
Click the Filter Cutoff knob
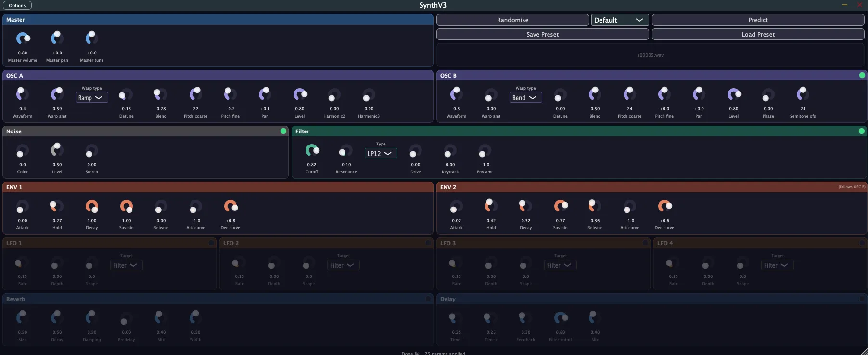pyautogui.click(x=312, y=150)
